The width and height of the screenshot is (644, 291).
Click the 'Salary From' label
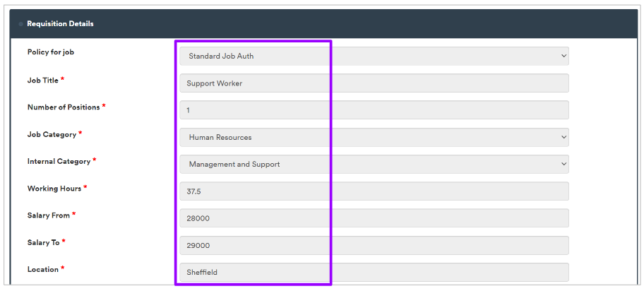[48, 215]
